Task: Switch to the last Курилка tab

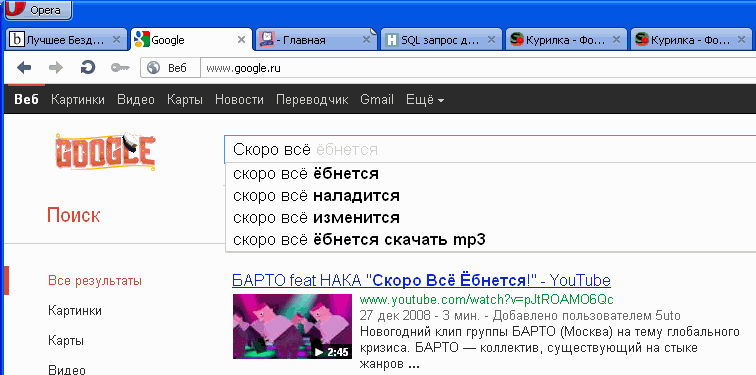Action: (x=690, y=40)
